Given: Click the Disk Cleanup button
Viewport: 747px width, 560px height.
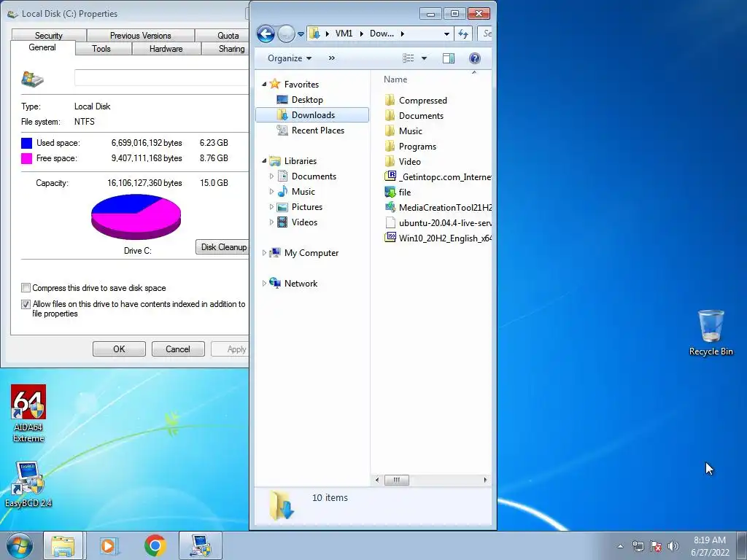Looking at the screenshot, I should click(223, 246).
